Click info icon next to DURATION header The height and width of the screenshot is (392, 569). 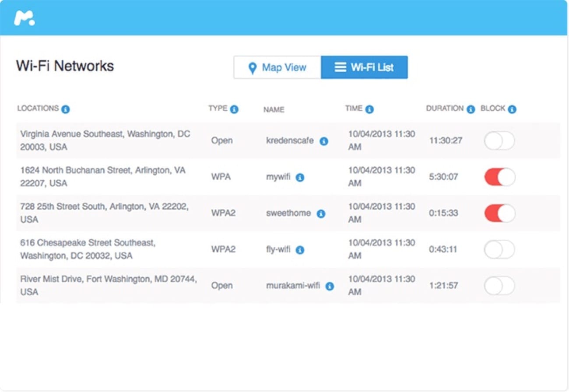coord(471,109)
